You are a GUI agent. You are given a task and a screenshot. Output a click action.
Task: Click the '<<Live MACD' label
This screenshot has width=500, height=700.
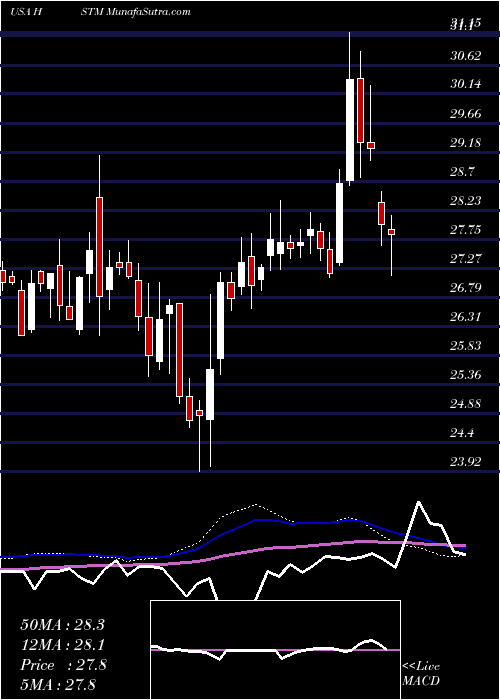coord(421,674)
